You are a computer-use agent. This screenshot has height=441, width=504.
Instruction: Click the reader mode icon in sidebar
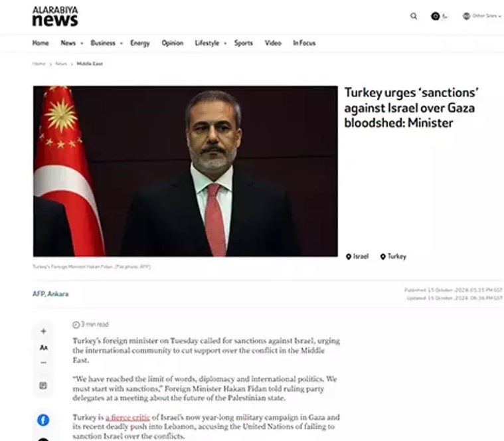[43, 385]
